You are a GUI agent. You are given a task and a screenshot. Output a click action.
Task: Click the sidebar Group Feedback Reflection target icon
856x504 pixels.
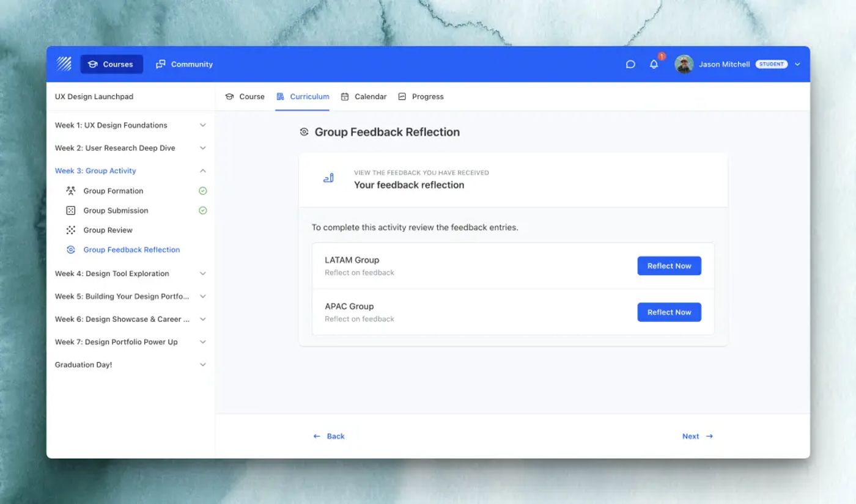click(71, 249)
